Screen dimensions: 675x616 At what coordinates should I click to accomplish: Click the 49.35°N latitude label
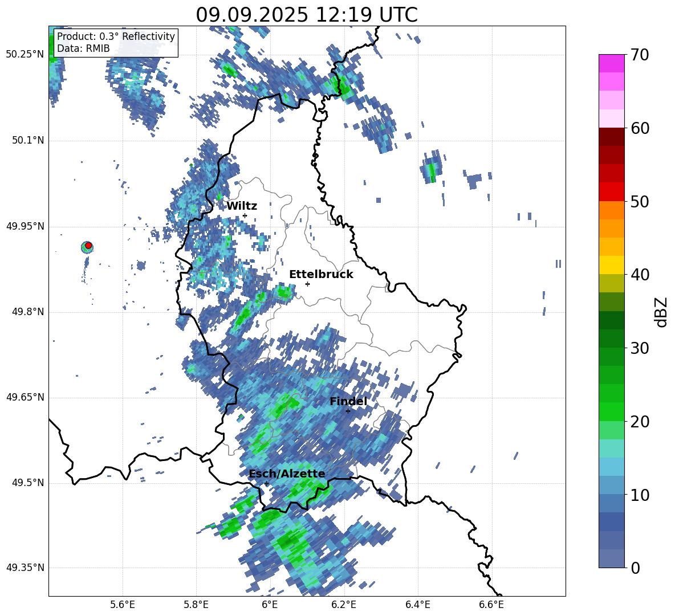tap(25, 568)
